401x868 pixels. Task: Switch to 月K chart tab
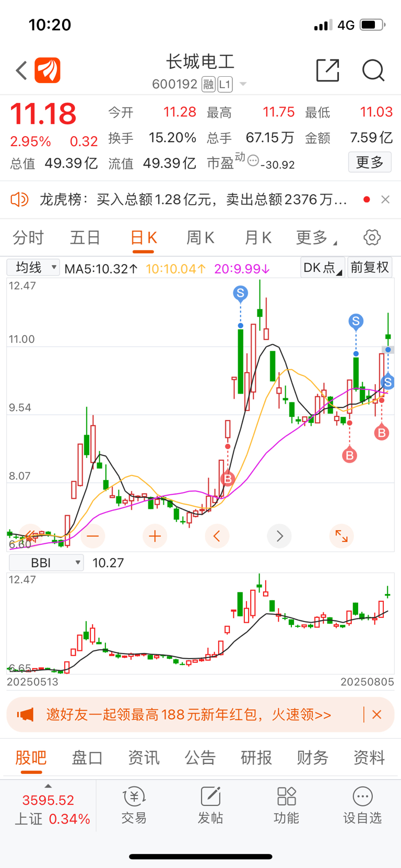(x=258, y=238)
